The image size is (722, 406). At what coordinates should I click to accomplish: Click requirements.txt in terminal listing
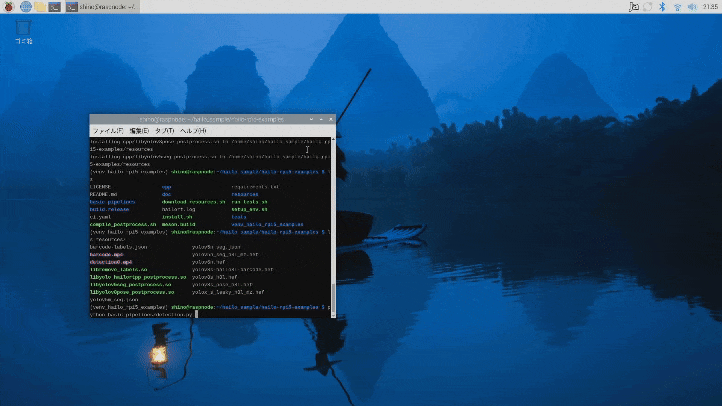(x=255, y=187)
